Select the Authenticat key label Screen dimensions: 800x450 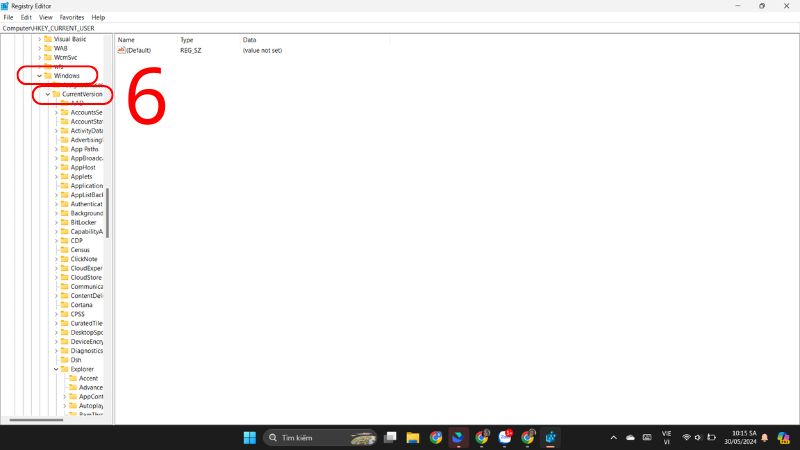coord(87,204)
